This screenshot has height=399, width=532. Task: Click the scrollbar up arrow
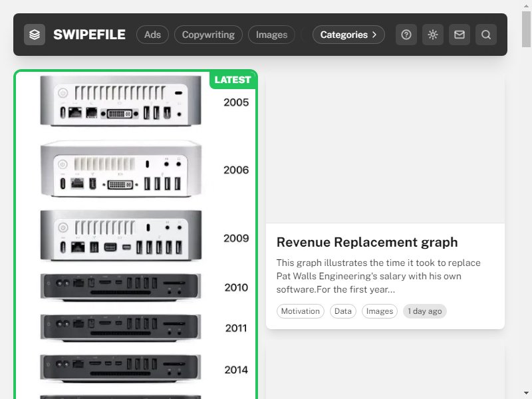pyautogui.click(x=526, y=5)
